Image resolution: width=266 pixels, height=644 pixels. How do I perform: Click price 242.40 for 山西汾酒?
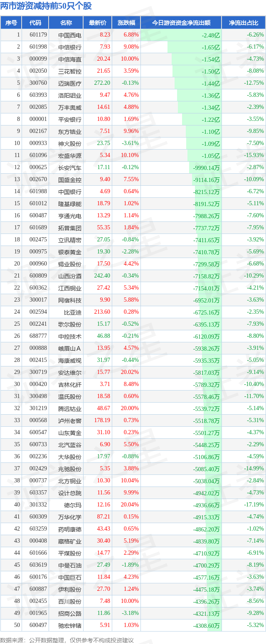(x=102, y=276)
